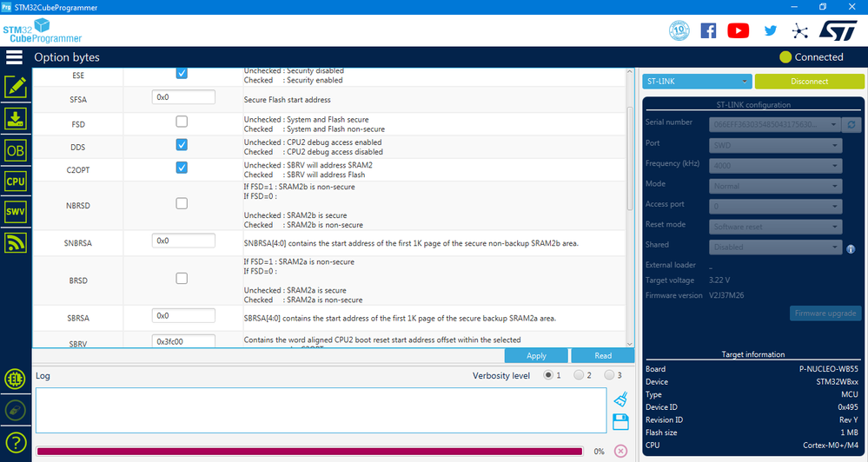
Task: Open the Port SWD dropdown
Action: [x=776, y=146]
